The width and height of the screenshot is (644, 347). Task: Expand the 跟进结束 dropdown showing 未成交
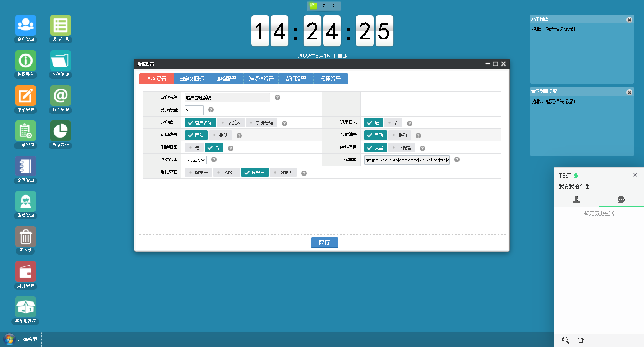click(x=195, y=160)
